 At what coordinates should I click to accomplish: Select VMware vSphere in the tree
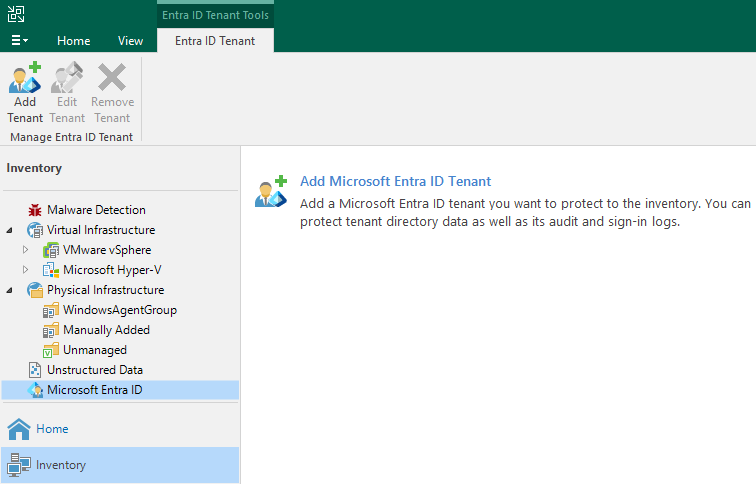pyautogui.click(x=107, y=250)
